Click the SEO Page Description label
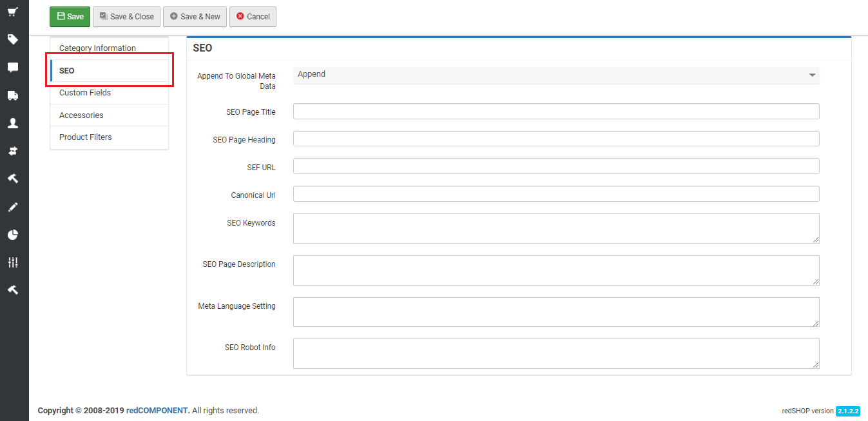 [x=239, y=264]
